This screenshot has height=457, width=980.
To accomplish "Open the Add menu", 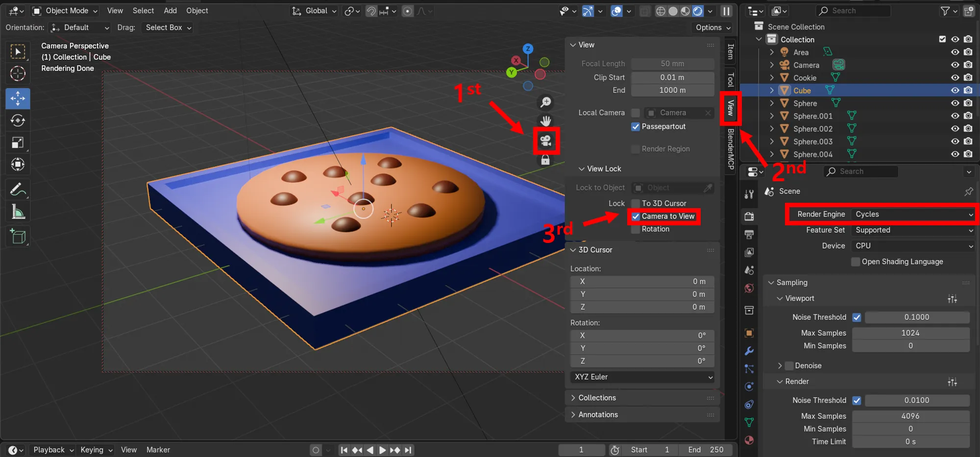I will pyautogui.click(x=170, y=11).
